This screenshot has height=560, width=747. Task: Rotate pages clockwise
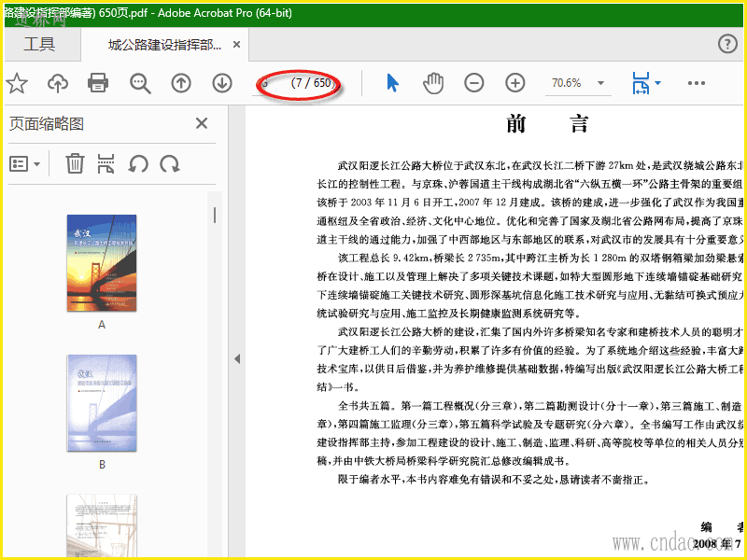pyautogui.click(x=170, y=164)
